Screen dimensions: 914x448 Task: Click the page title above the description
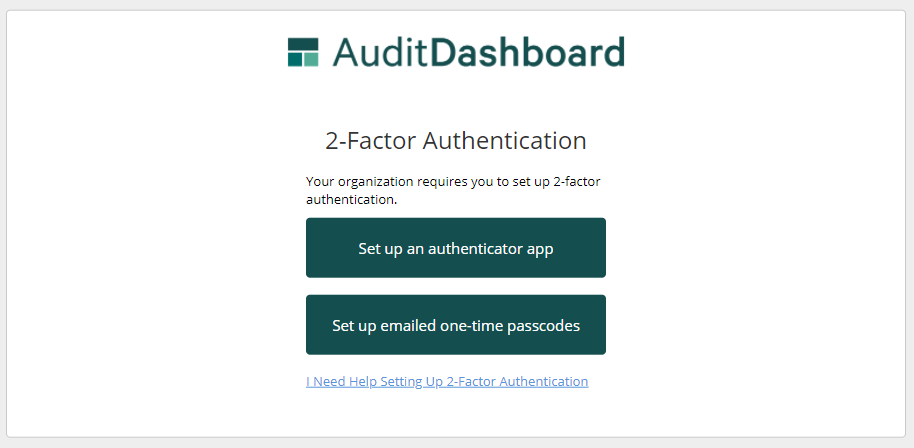click(456, 140)
